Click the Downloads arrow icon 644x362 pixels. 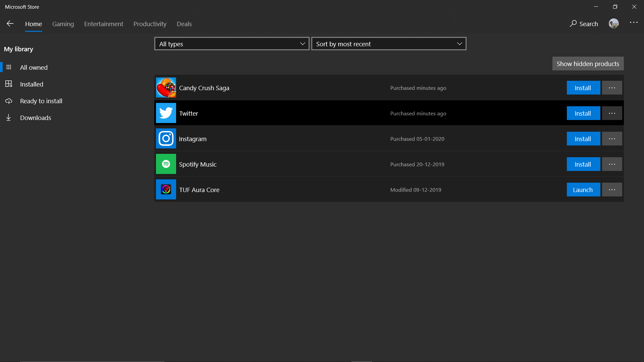pos(9,117)
